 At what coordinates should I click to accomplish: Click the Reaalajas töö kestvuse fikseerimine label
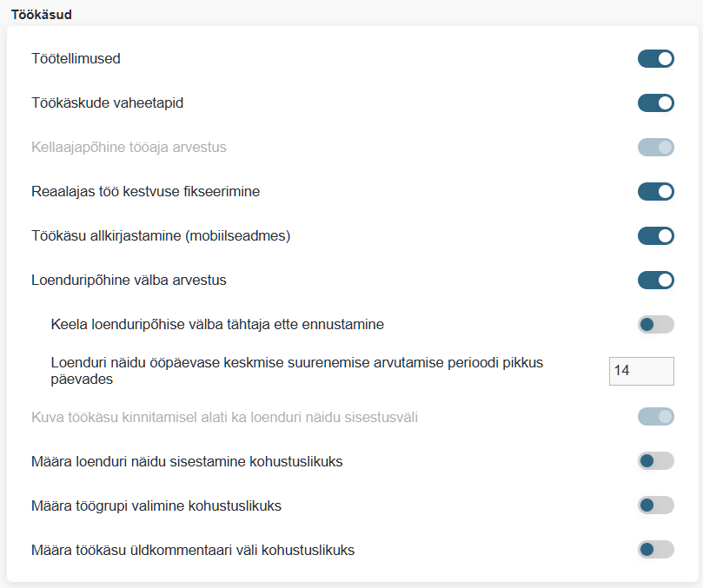145,191
